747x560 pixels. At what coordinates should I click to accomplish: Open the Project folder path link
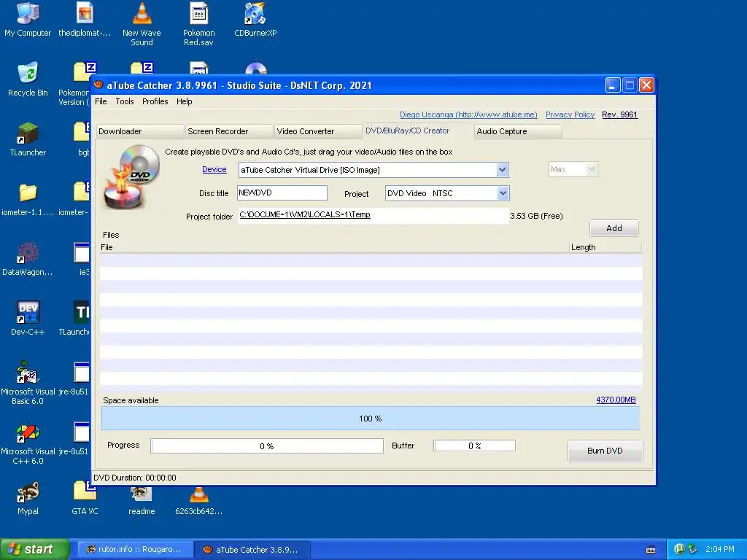[x=305, y=215]
